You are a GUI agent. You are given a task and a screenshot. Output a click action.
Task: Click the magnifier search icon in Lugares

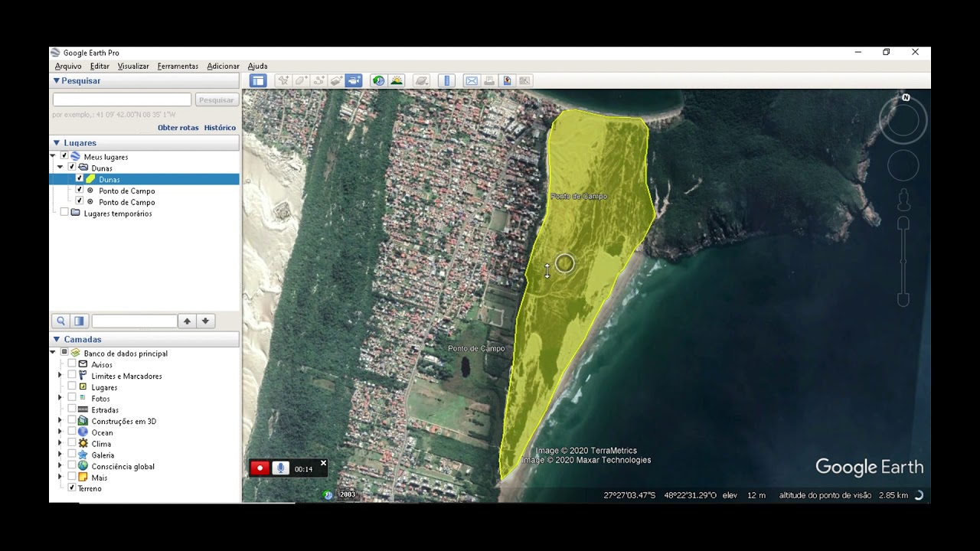pyautogui.click(x=60, y=321)
